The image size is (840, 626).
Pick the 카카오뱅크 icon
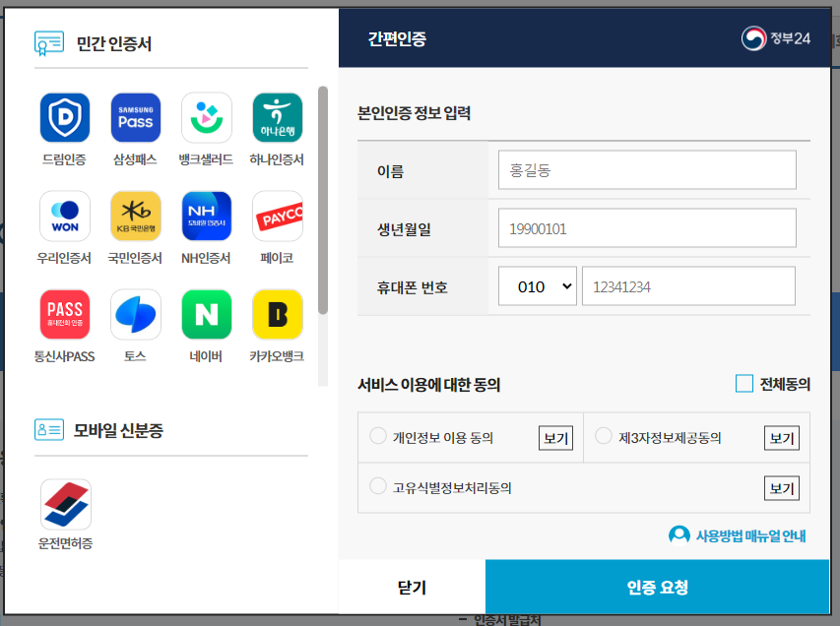click(x=277, y=314)
